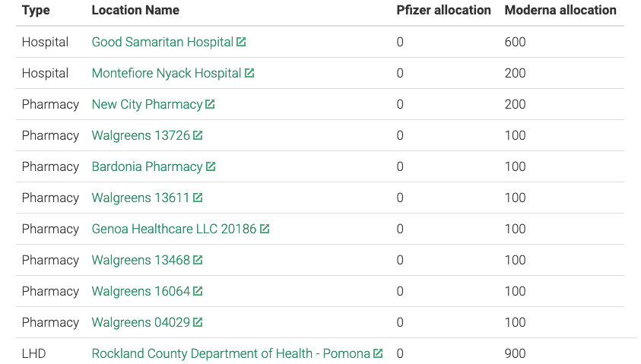This screenshot has width=641, height=364.
Task: Click external link icon next to Montefiore Nyack Hospital
Action: coord(249,74)
